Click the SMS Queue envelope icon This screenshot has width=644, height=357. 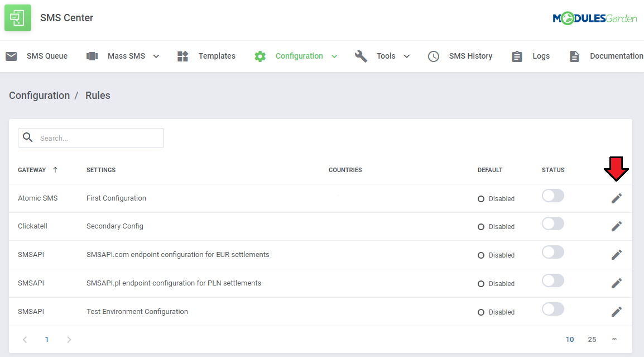click(x=11, y=56)
